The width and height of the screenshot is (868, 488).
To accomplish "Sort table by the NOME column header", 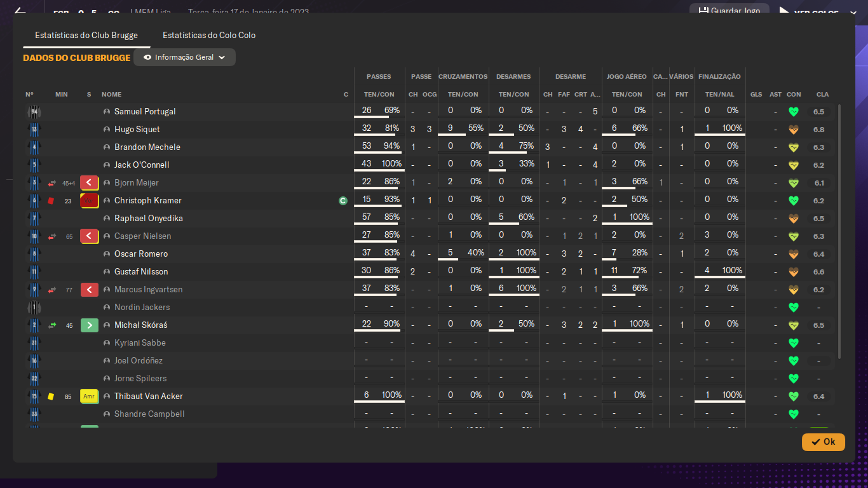I will [111, 95].
